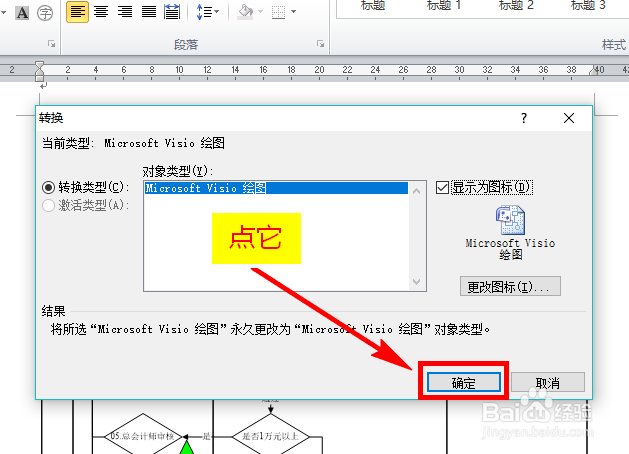Image resolution: width=629 pixels, height=454 pixels.
Task: Select distributed alignment icon
Action: pyautogui.click(x=172, y=12)
